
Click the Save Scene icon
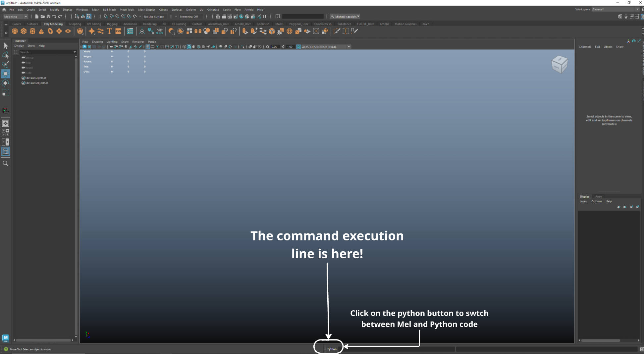pos(48,17)
